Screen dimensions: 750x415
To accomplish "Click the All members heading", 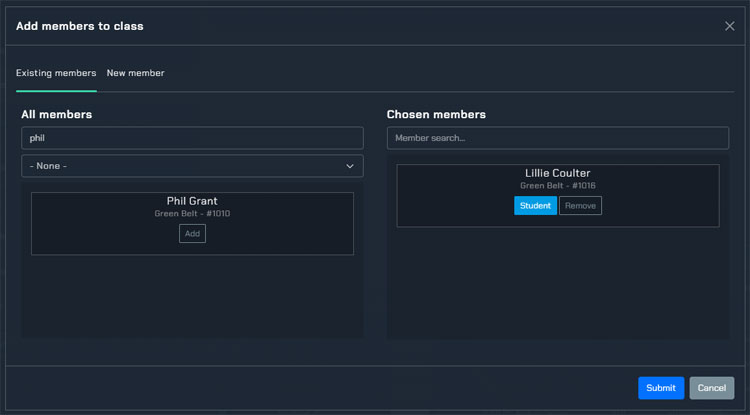I will point(56,115).
